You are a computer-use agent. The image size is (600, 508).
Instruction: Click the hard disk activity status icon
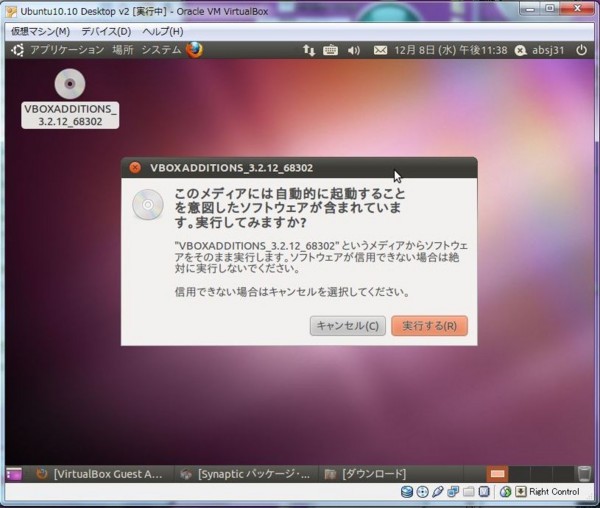click(407, 492)
